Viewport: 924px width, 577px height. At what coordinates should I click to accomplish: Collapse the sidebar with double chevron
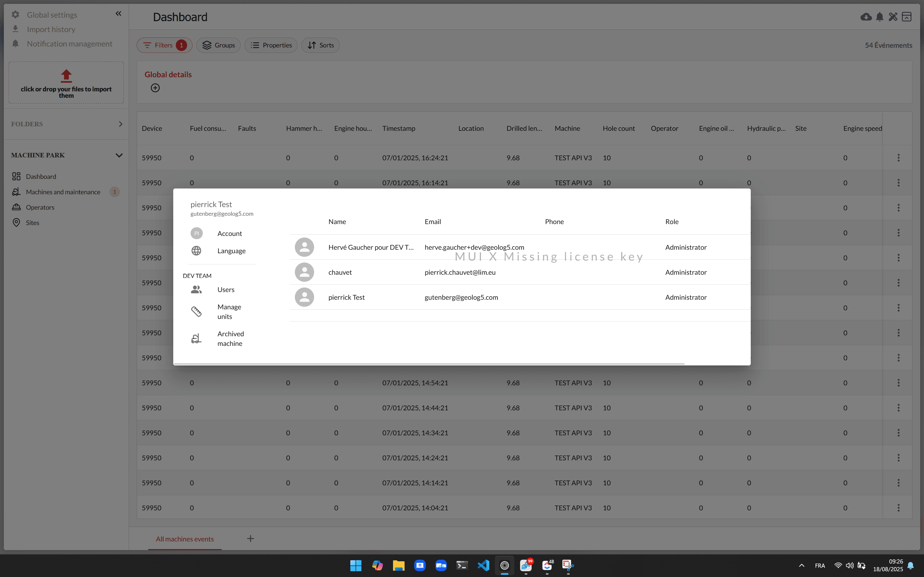tap(118, 14)
